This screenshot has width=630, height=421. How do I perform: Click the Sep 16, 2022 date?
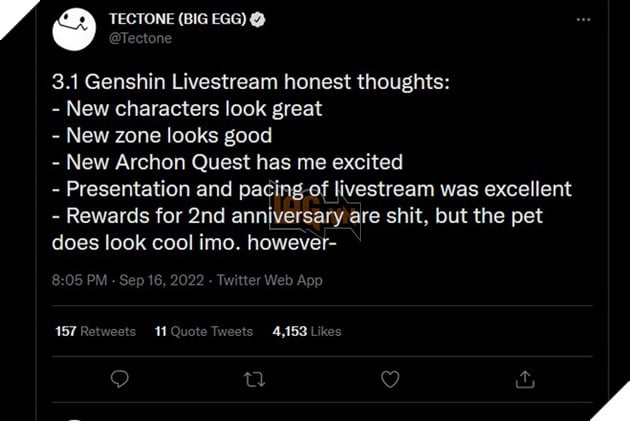[163, 280]
